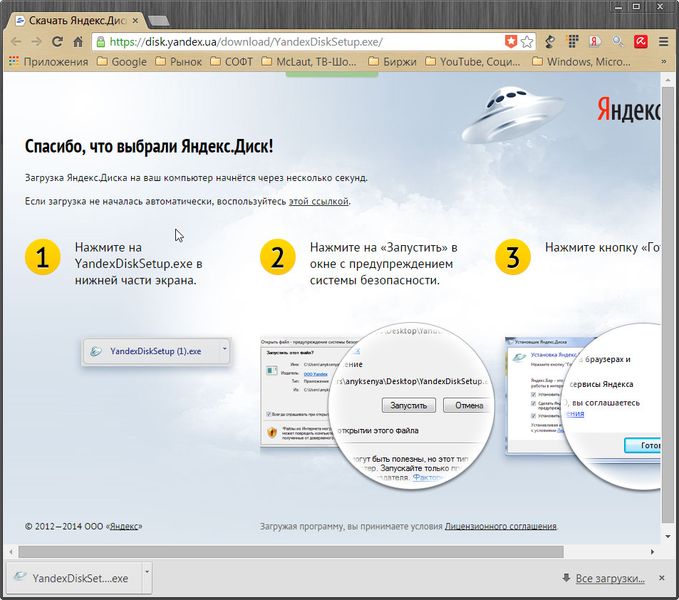Screen dimensions: 679x600
Task: Open the McLaut, ТВ-Шо... bookmarks folder
Action: click(x=309, y=62)
